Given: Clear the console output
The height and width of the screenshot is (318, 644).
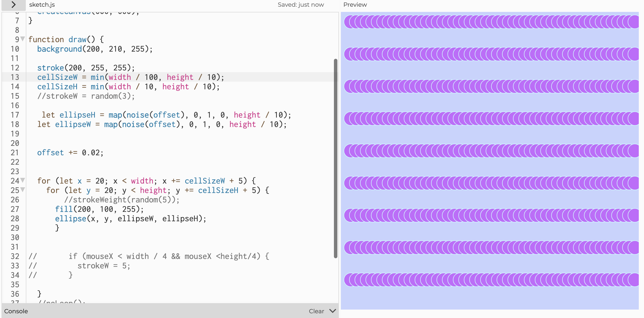Looking at the screenshot, I should (316, 311).
